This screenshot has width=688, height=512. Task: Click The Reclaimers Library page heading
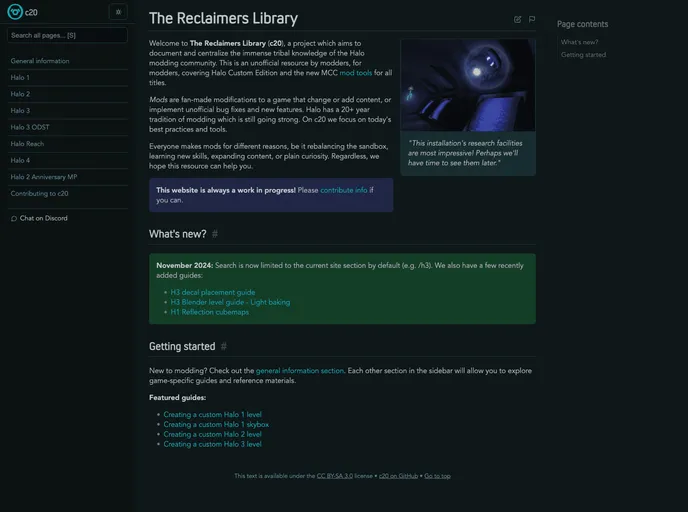click(223, 18)
